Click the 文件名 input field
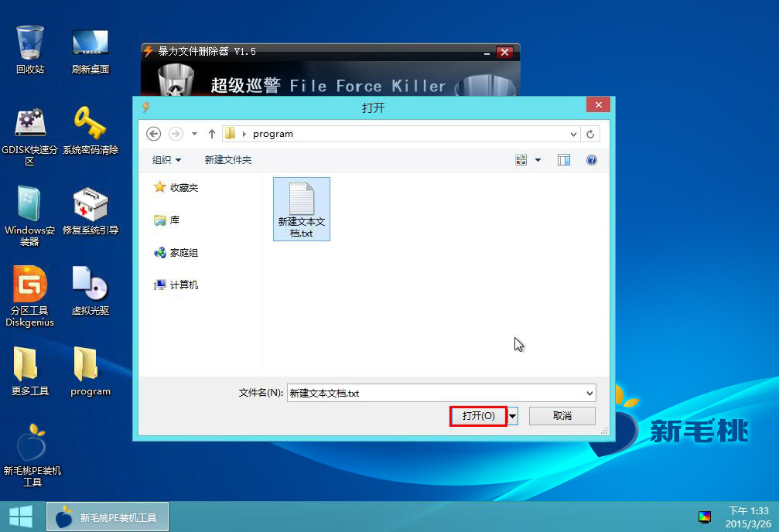The image size is (779, 532). tap(436, 393)
